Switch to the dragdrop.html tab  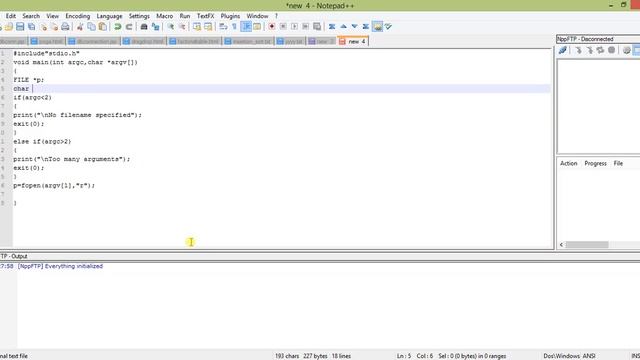[144, 41]
